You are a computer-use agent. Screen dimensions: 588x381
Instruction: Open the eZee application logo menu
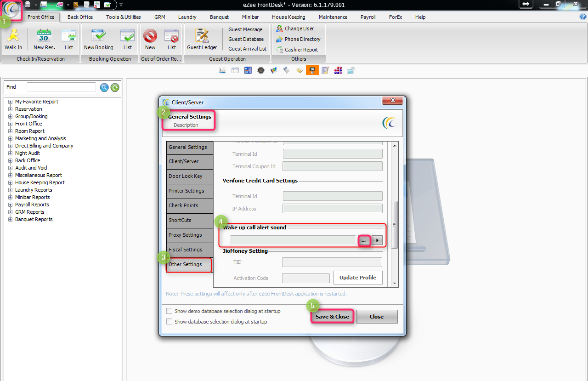[12, 10]
